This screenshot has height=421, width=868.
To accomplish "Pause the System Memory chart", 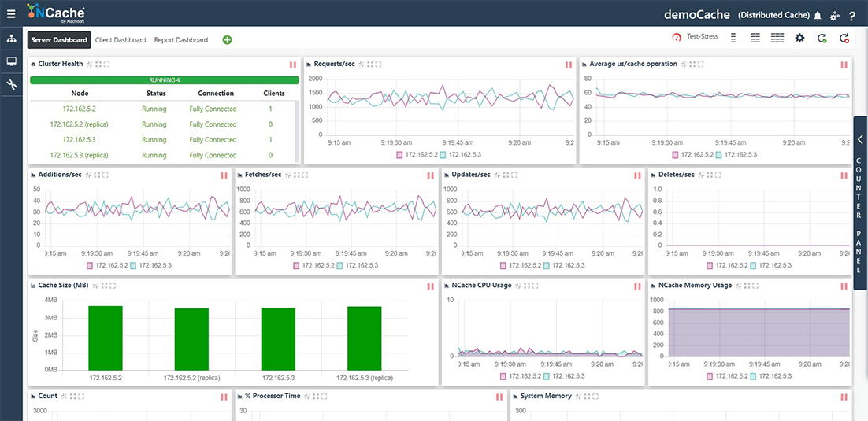I will [844, 397].
